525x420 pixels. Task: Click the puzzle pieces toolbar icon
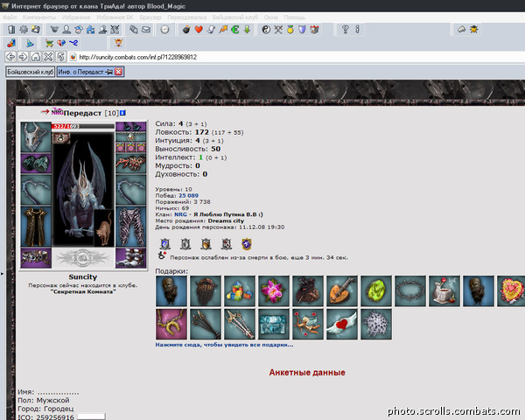pyautogui.click(x=90, y=30)
